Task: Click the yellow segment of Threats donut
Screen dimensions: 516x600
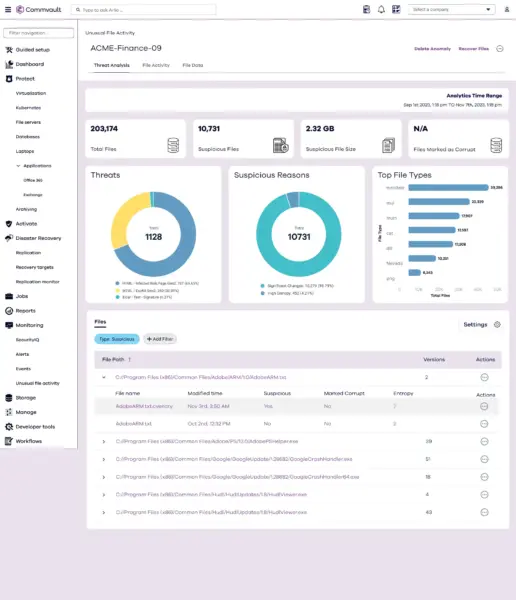Action: [122, 222]
